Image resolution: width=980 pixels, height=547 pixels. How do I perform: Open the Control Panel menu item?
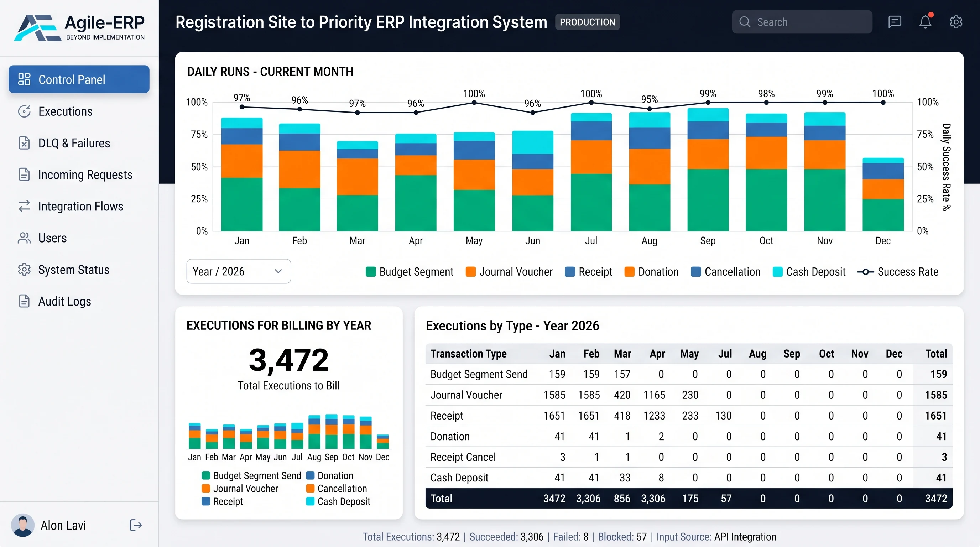(x=79, y=79)
